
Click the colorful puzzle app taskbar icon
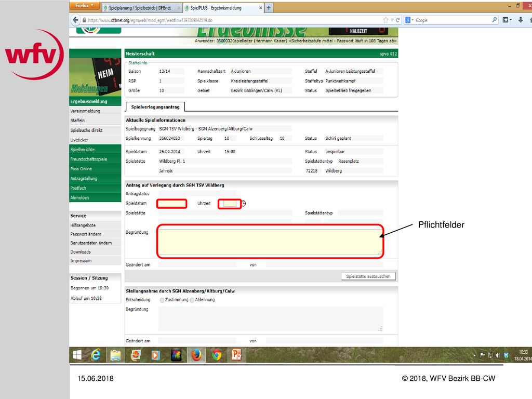176,355
